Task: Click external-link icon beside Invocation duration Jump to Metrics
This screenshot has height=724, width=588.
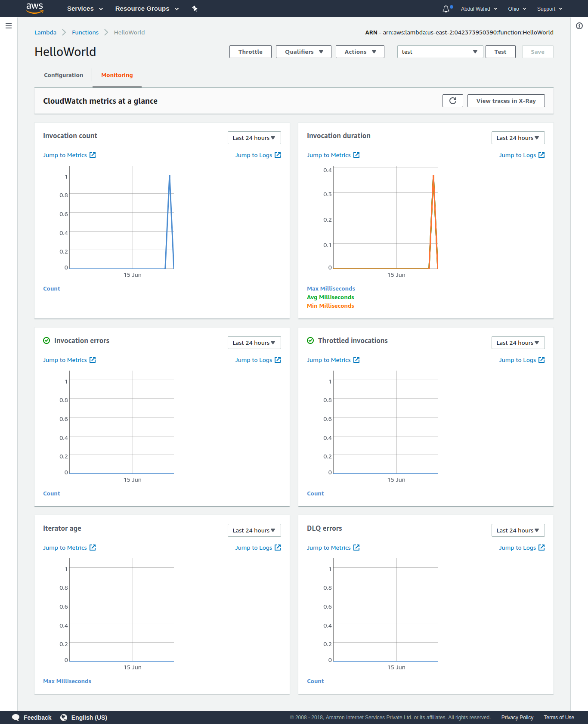Action: (356, 155)
